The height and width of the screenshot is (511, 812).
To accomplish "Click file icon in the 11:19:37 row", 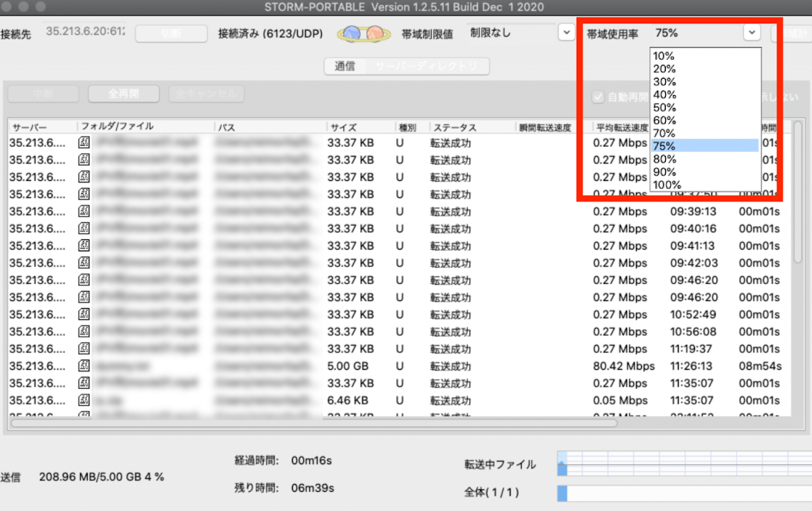I will point(84,348).
